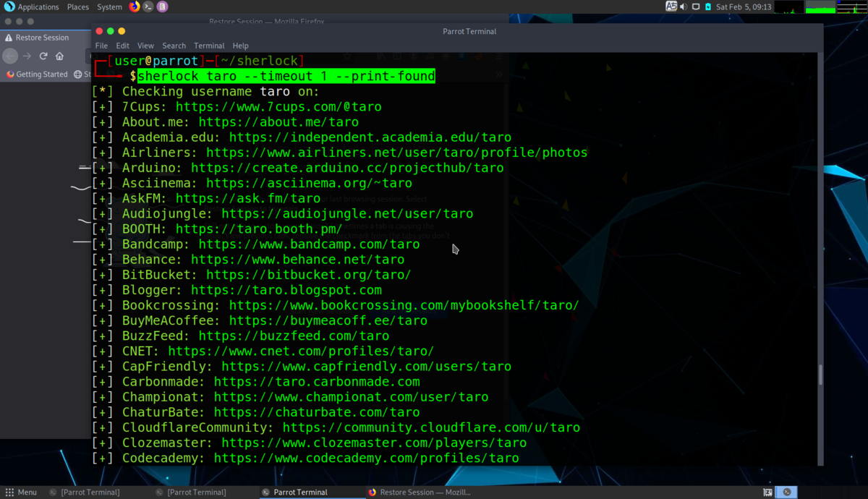The height and width of the screenshot is (499, 868).
Task: Open the terminal File menu
Action: click(101, 46)
